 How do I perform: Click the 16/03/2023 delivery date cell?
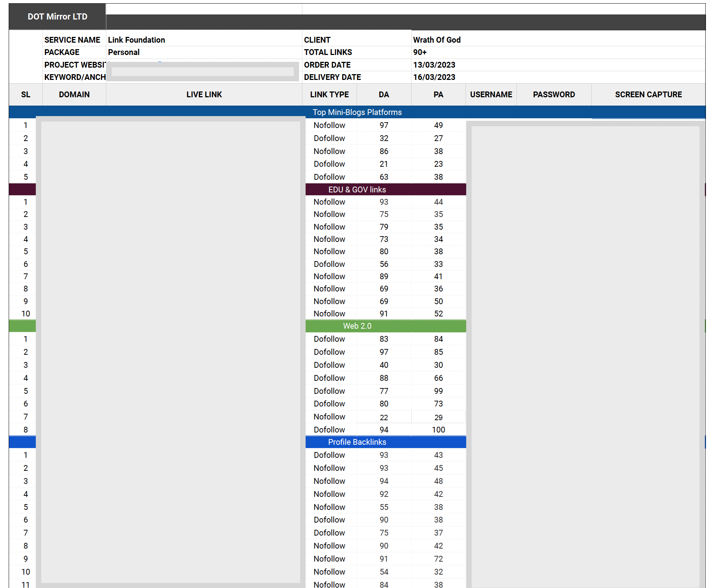tap(558, 77)
